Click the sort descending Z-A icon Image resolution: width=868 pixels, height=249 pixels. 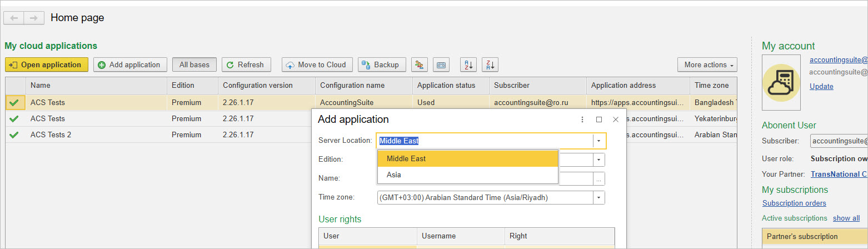[x=490, y=65]
